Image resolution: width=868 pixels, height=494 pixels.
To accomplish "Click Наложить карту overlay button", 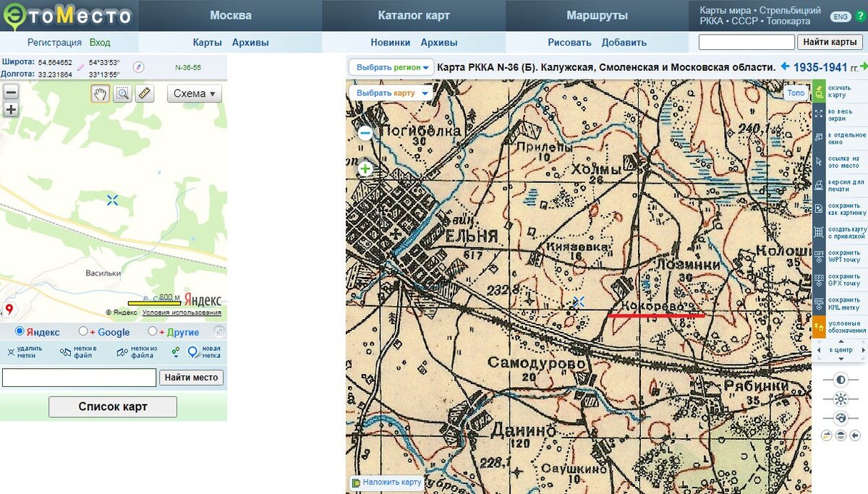I will tap(386, 482).
